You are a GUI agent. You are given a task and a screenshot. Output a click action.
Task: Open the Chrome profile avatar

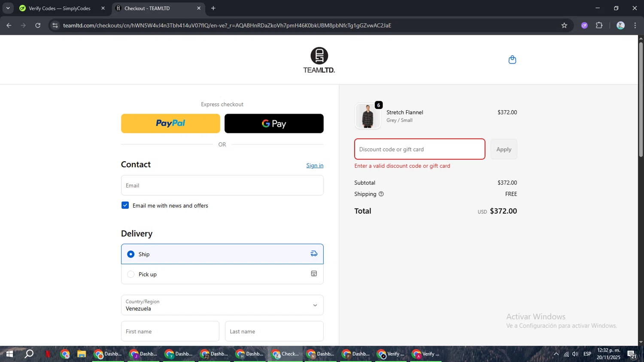620,25
